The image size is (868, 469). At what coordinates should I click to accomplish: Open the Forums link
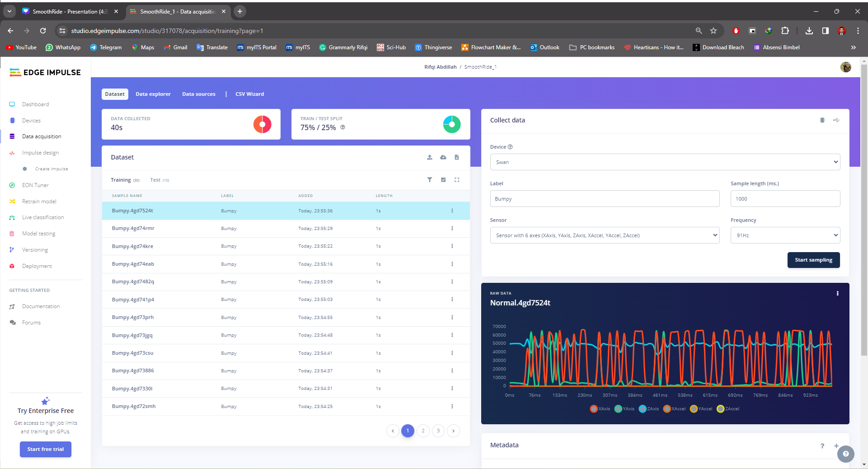(x=31, y=323)
